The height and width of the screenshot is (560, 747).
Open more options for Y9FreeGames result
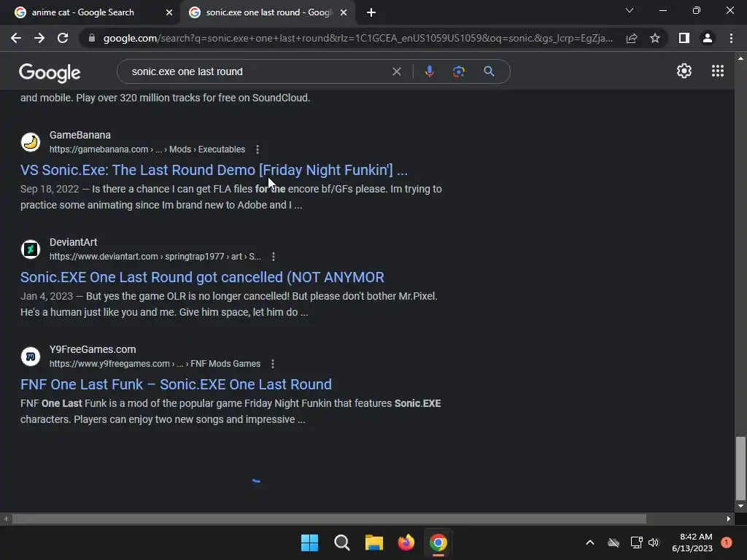point(273,364)
